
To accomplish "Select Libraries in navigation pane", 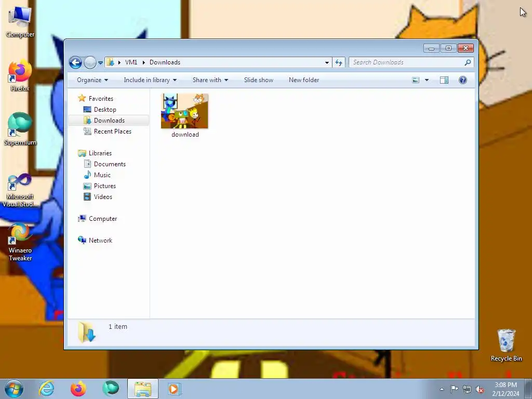I will (100, 153).
